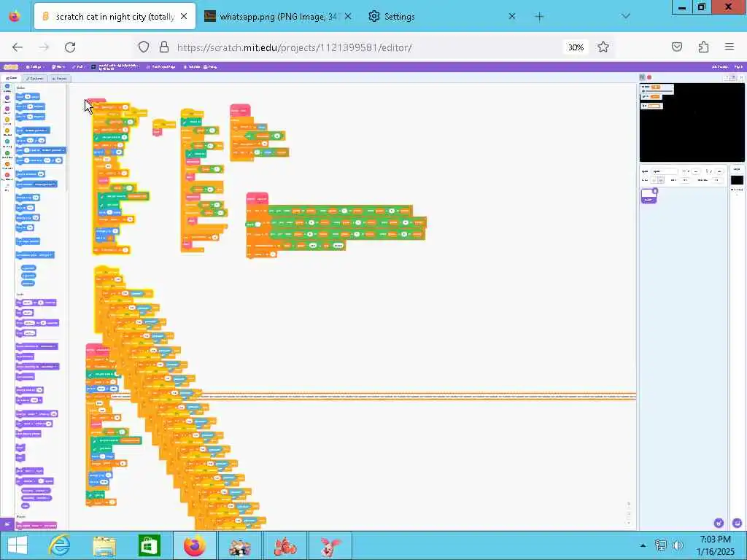
Task: Click the sprite direction field
Action: 716,180
